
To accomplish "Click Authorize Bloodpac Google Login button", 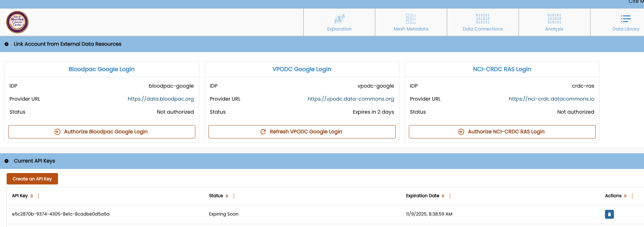I will 102,132.
